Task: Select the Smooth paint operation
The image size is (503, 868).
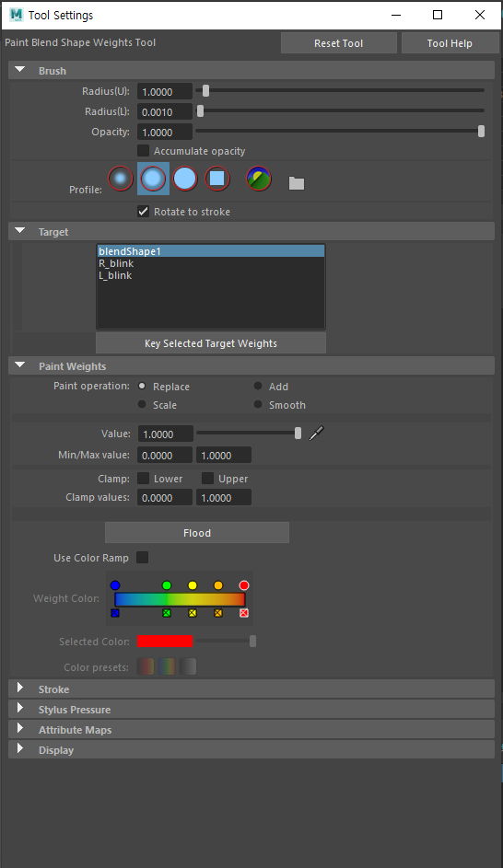Action: pyautogui.click(x=258, y=404)
